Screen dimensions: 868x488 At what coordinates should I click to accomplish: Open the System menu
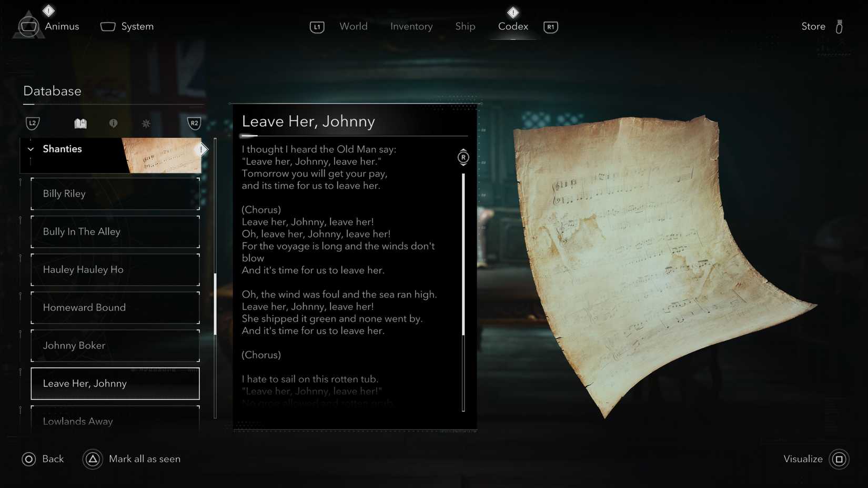pos(127,26)
